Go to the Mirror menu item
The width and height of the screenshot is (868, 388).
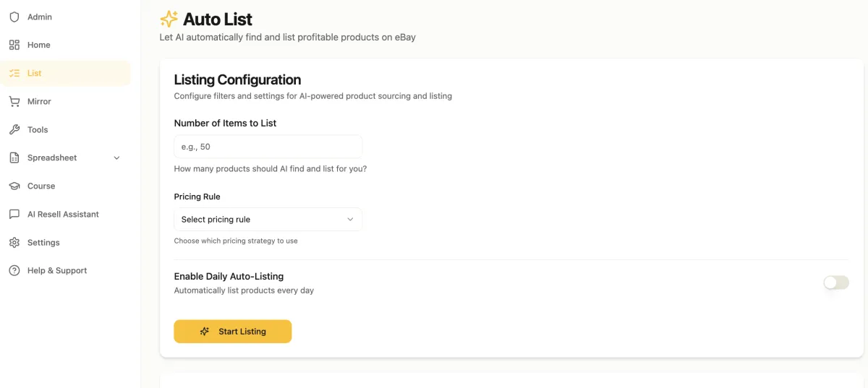coord(39,101)
